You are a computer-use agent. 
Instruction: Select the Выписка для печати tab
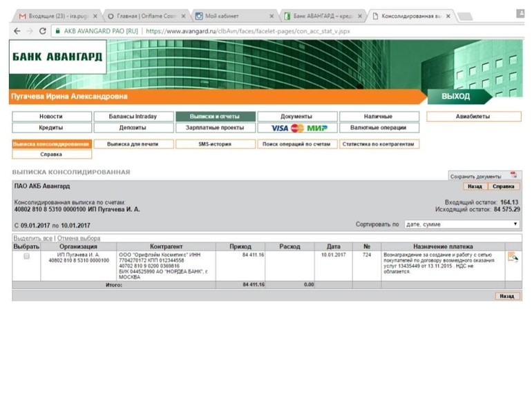tap(132, 144)
